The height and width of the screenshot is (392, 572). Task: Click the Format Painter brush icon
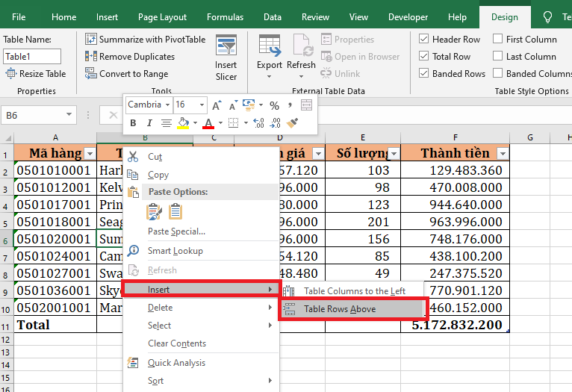(293, 123)
